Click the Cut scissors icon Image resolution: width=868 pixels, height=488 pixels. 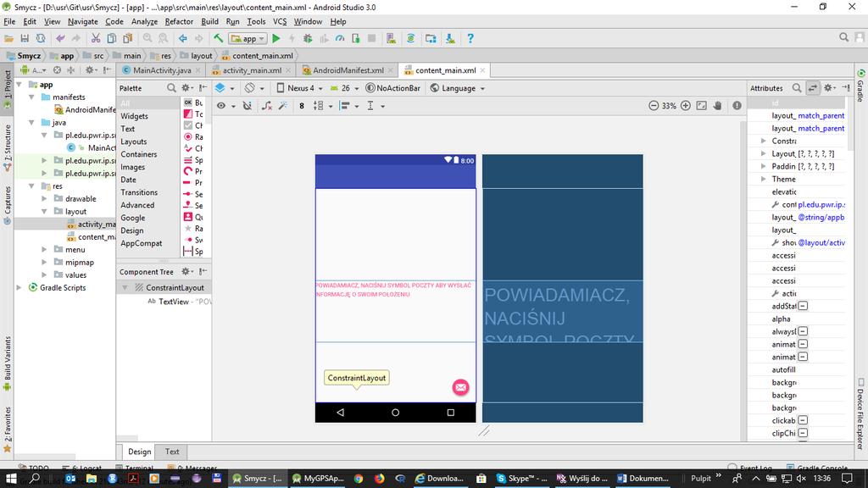tap(96, 38)
